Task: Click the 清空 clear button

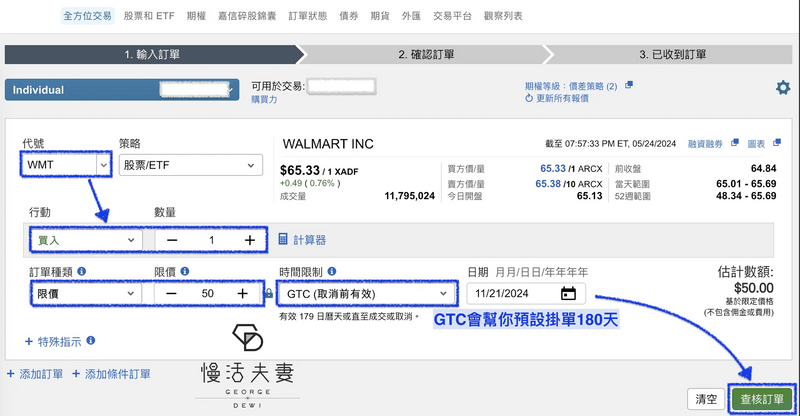Action: point(706,399)
